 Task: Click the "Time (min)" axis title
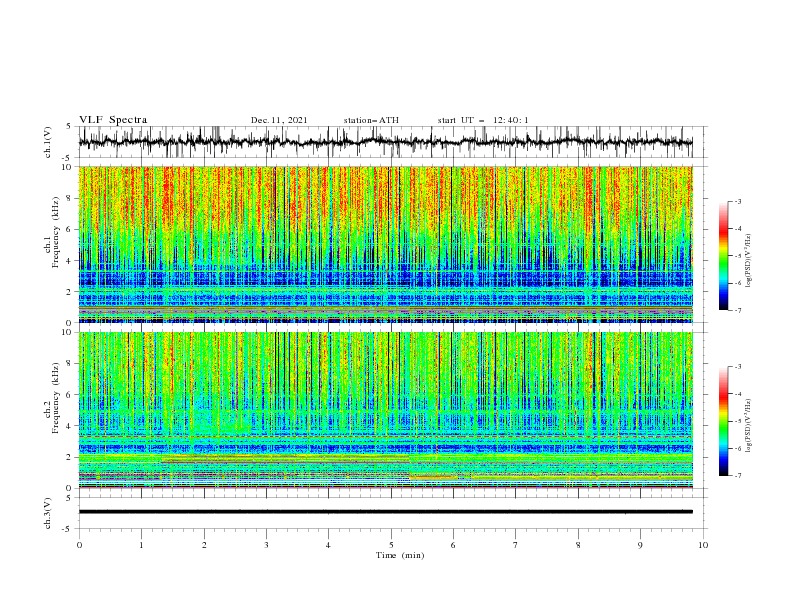click(400, 555)
